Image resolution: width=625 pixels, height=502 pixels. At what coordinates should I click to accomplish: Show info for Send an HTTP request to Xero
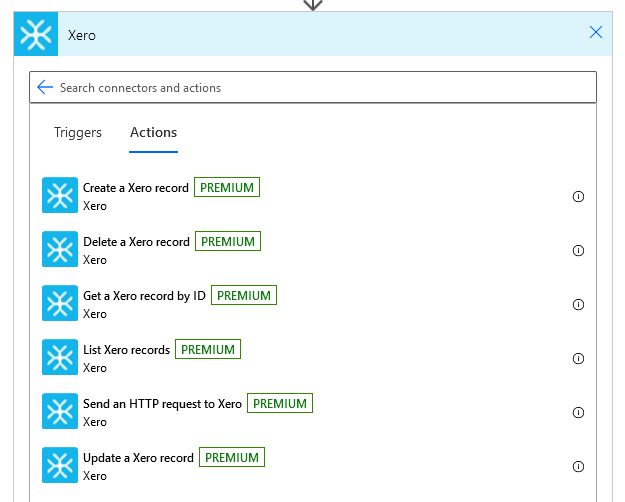tap(578, 412)
